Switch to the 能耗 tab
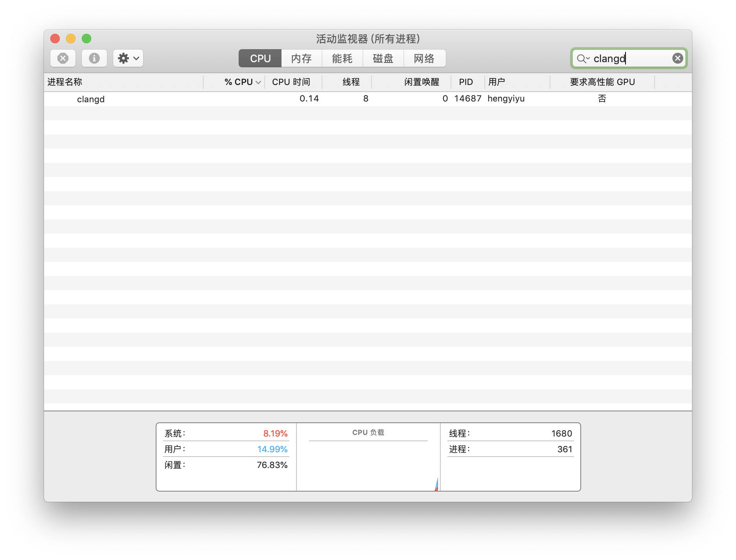736x560 pixels. click(342, 58)
